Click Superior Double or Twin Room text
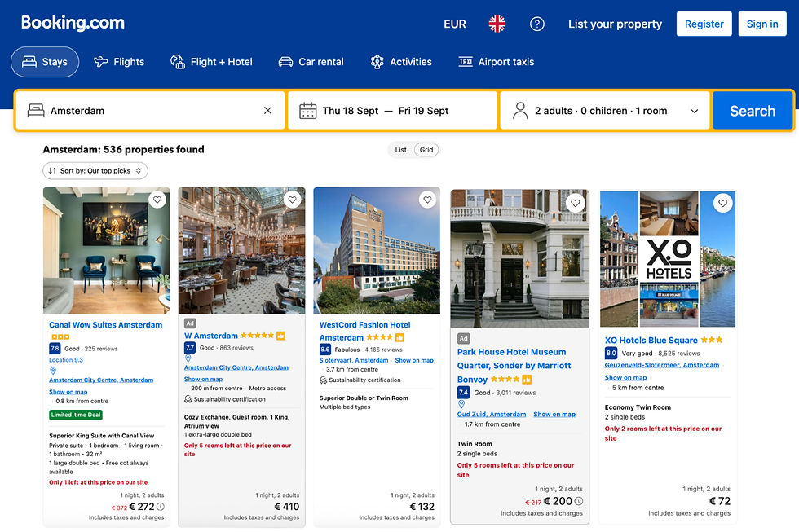Screen dimensions: 799x532 click(x=364, y=398)
